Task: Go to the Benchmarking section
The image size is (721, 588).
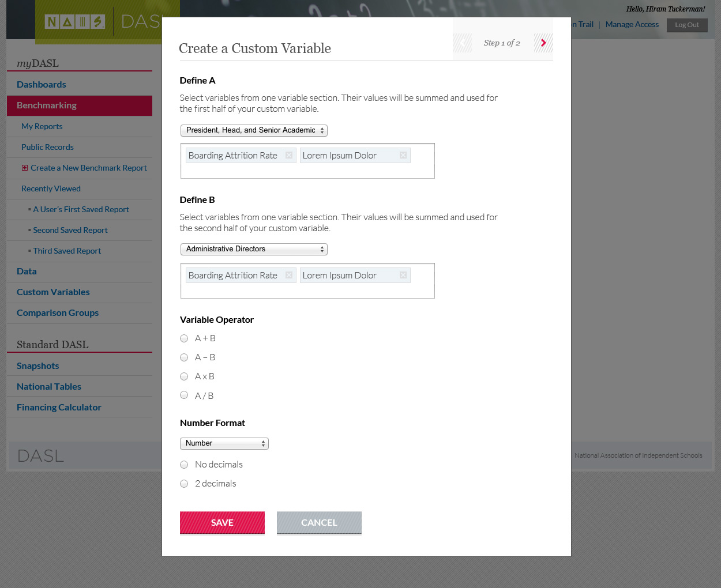Action: coord(80,105)
